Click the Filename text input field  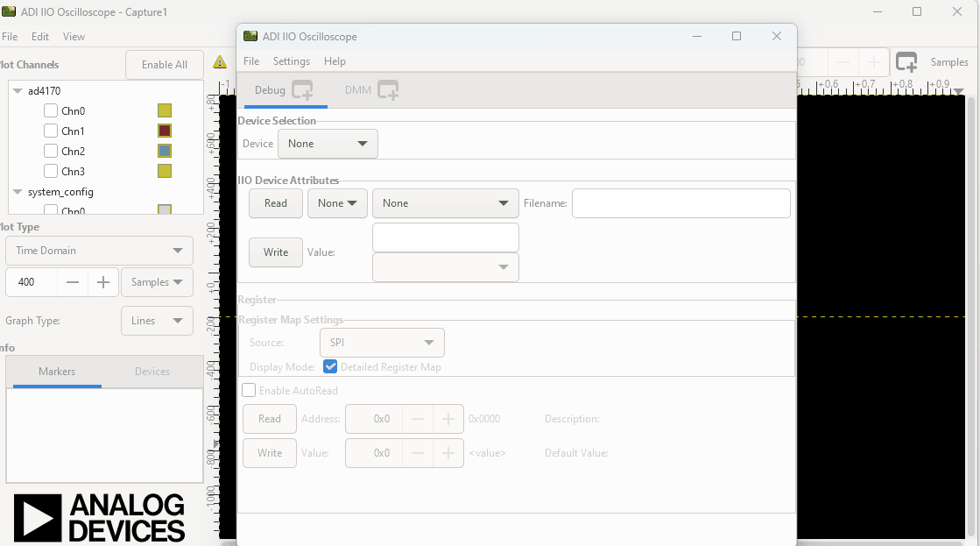(x=680, y=203)
